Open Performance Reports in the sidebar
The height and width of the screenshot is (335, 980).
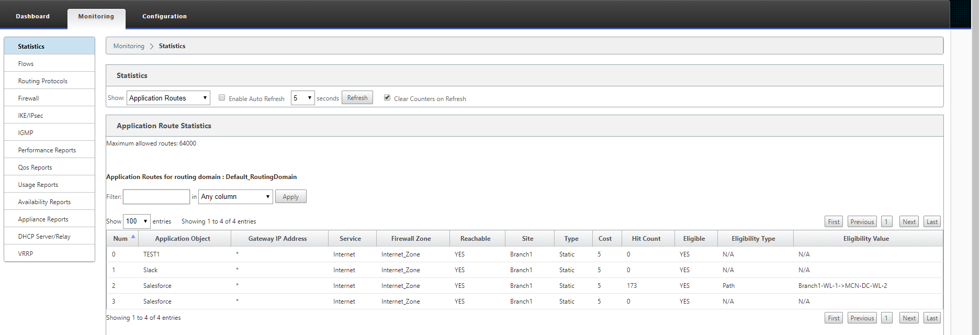coord(49,150)
